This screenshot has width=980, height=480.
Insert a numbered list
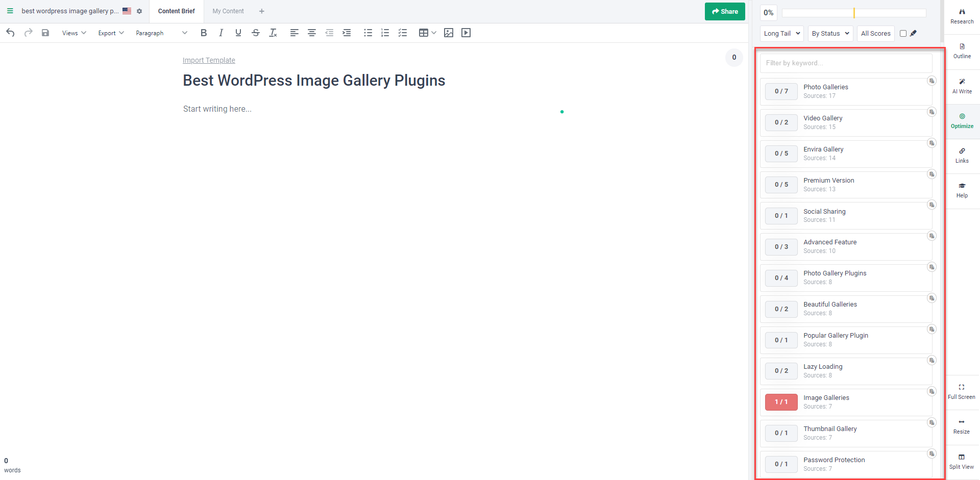tap(385, 33)
